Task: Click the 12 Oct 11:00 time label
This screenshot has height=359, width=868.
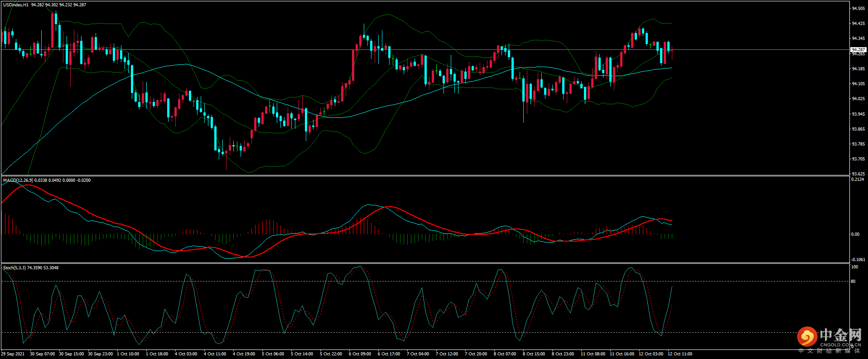Action: tap(680, 354)
